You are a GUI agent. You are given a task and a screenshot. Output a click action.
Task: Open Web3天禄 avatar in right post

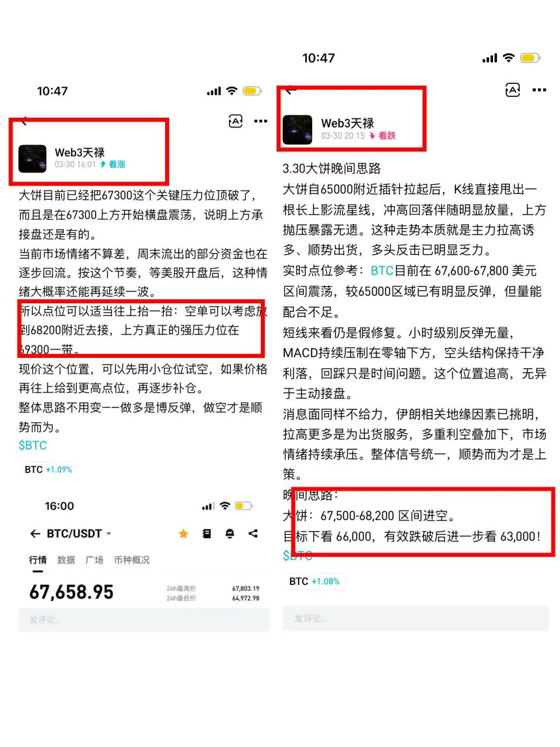297,129
